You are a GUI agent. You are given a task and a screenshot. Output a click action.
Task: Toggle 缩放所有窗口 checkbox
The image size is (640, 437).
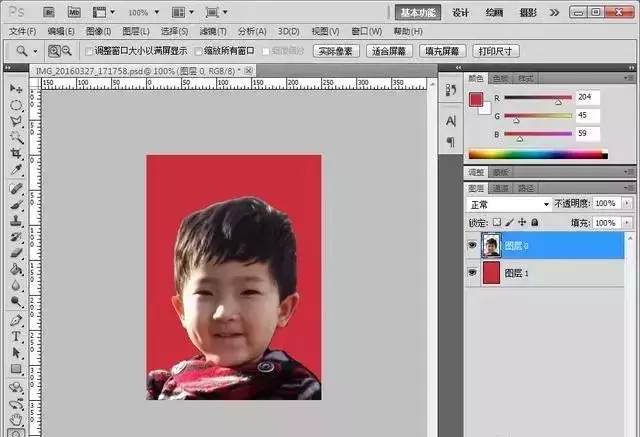(x=198, y=51)
